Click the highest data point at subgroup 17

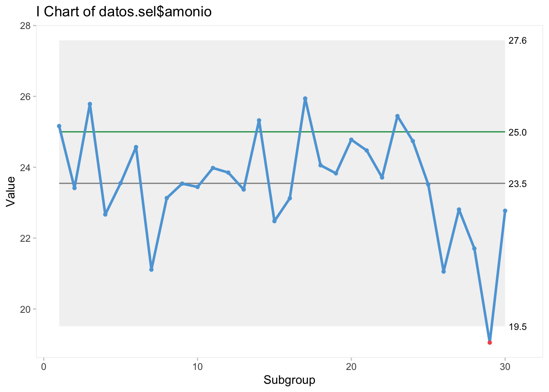[305, 99]
